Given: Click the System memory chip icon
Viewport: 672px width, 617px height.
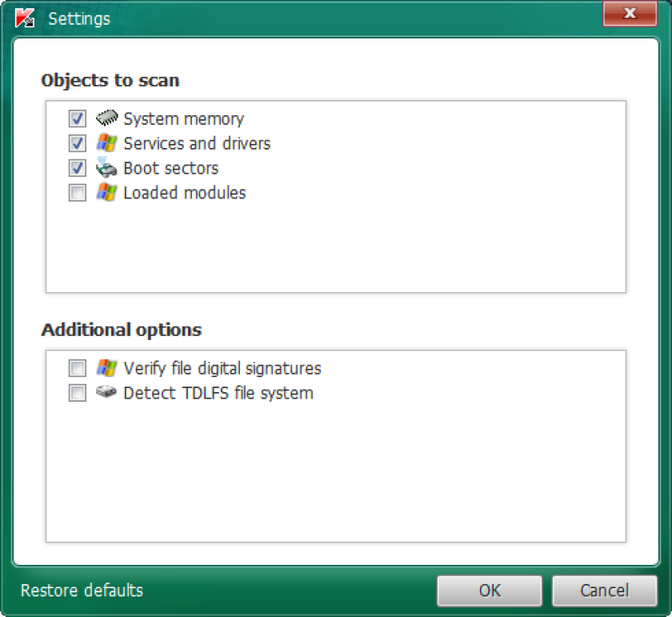Looking at the screenshot, I should [106, 118].
